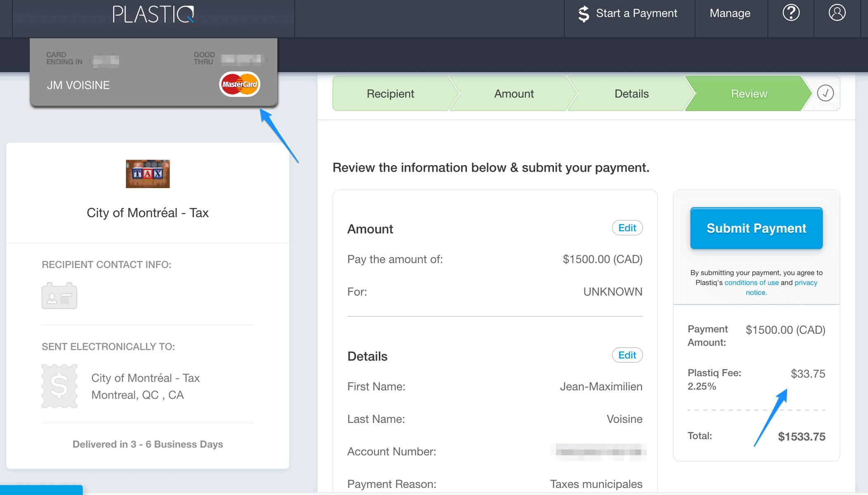Image resolution: width=868 pixels, height=495 pixels.
Task: Select the Review step
Action: click(749, 94)
